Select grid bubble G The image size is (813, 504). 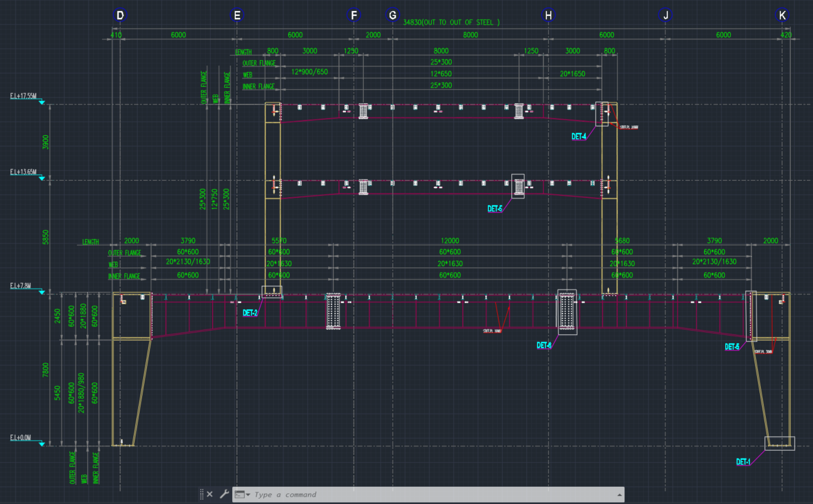393,15
